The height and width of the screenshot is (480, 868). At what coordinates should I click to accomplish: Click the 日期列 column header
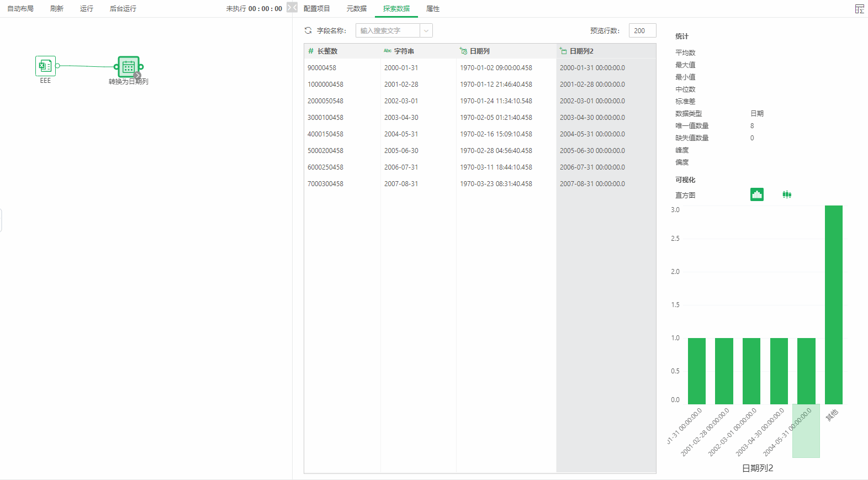point(479,51)
